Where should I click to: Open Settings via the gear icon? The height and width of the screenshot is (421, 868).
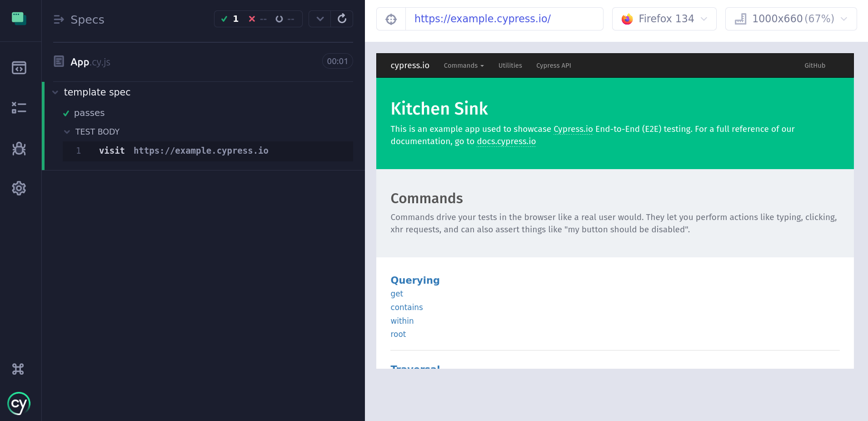click(x=19, y=188)
